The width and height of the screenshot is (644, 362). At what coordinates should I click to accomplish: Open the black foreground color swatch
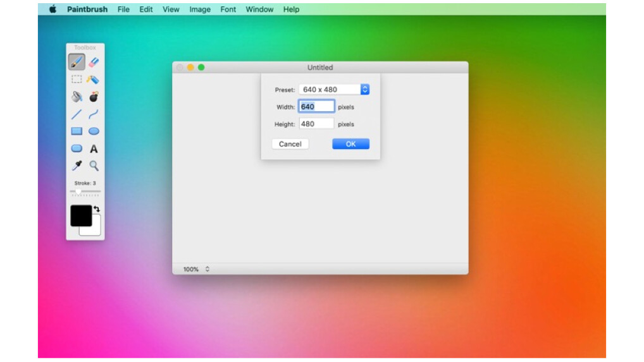(81, 215)
